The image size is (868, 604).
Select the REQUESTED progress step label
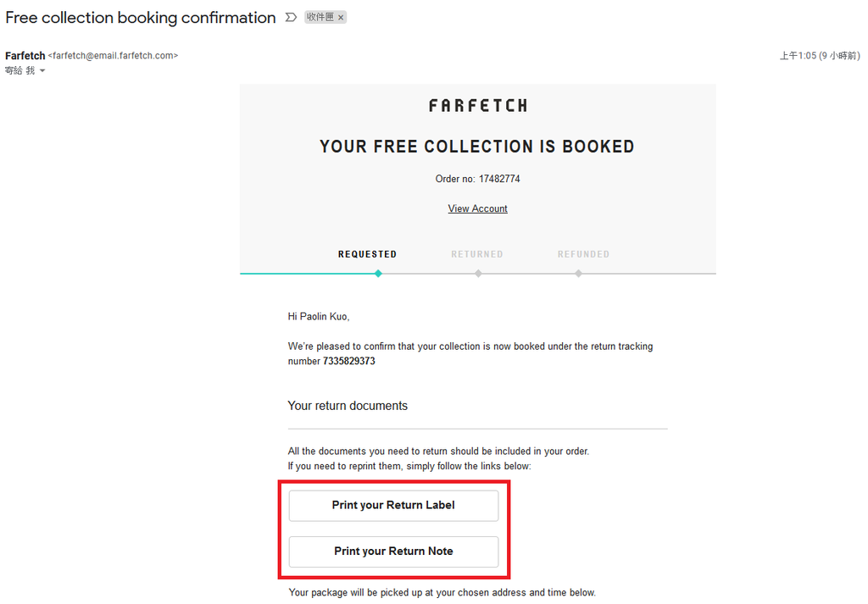(x=368, y=254)
